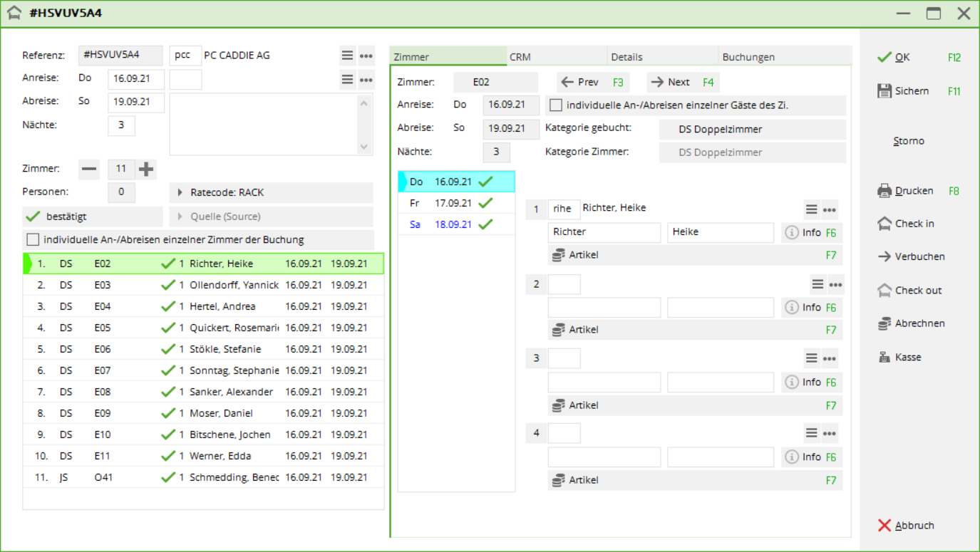Screen dimensions: 980x552
Task: Go to Next room
Action: (681, 82)
